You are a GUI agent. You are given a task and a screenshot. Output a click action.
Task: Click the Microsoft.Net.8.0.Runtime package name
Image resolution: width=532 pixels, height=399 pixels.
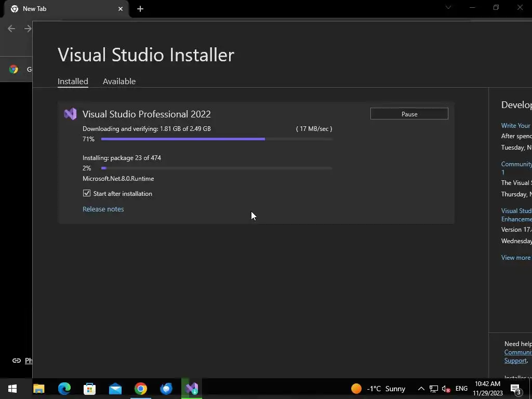118,179
